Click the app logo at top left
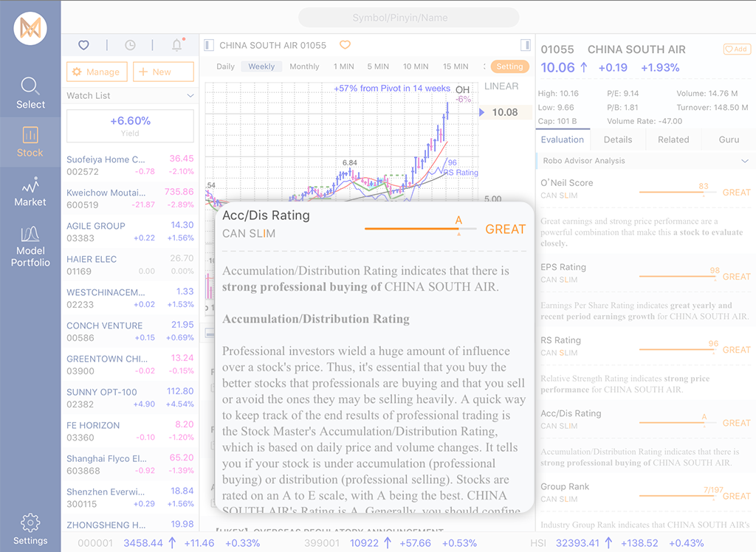The width and height of the screenshot is (756, 552). pos(30,29)
